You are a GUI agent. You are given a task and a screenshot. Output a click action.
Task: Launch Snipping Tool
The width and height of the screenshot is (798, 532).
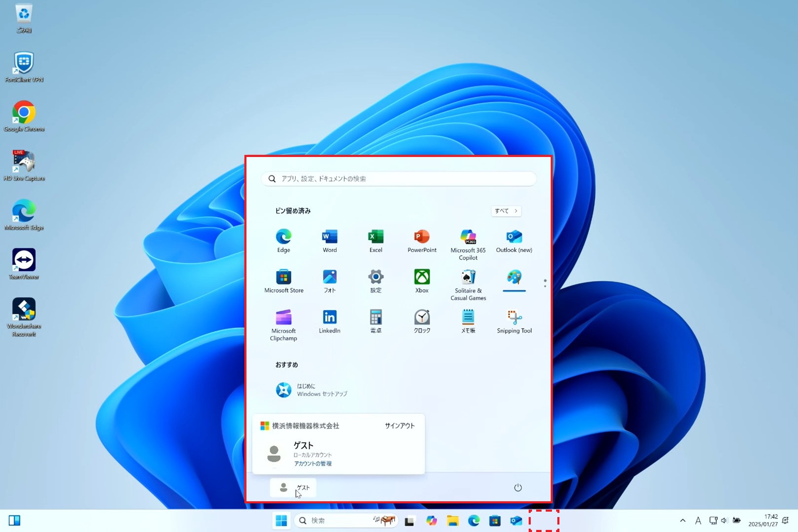(514, 321)
